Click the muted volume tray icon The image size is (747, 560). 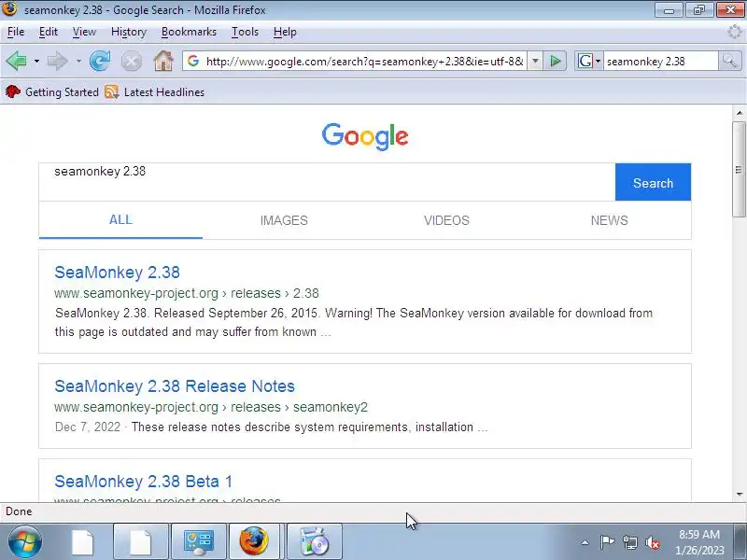(x=653, y=542)
